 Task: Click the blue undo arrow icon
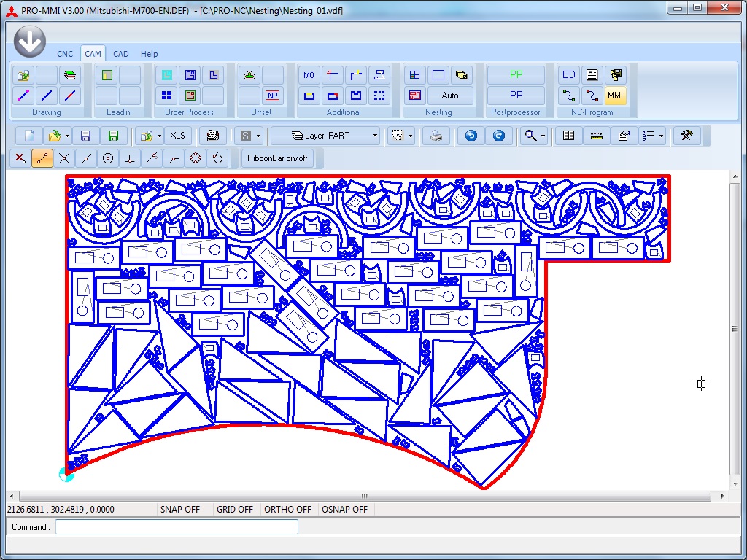pyautogui.click(x=471, y=136)
